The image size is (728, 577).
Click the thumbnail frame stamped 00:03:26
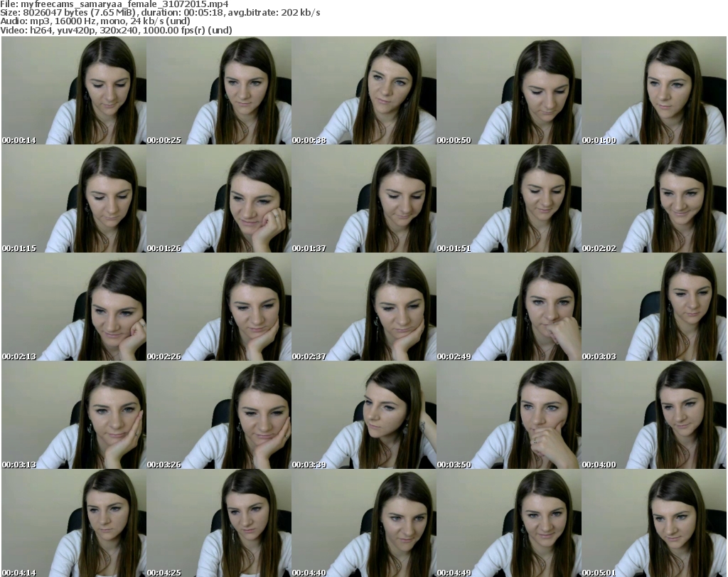point(219,415)
